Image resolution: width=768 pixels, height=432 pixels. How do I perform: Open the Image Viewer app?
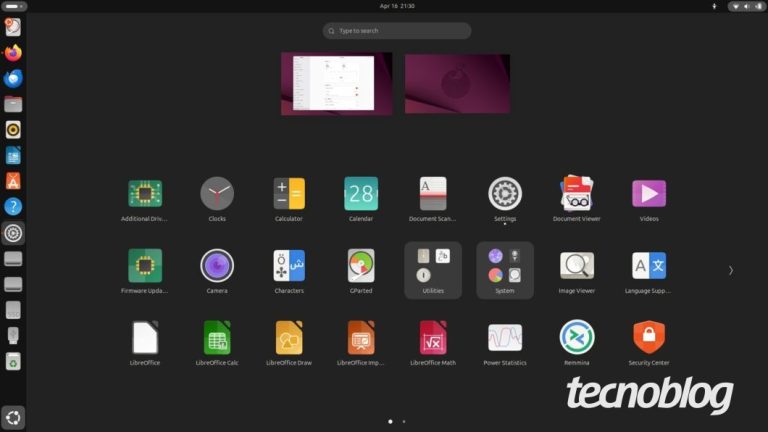[577, 266]
